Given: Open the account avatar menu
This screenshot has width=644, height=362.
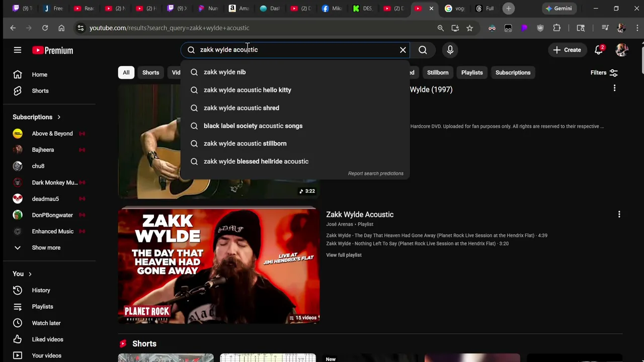Looking at the screenshot, I should (622, 50).
